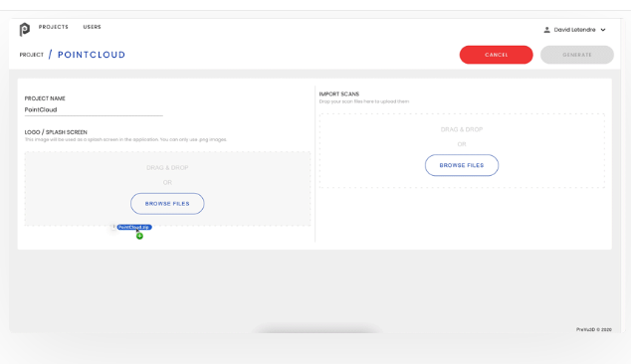This screenshot has height=364, width=631.
Task: Focus the Project Name text field
Action: 94,109
